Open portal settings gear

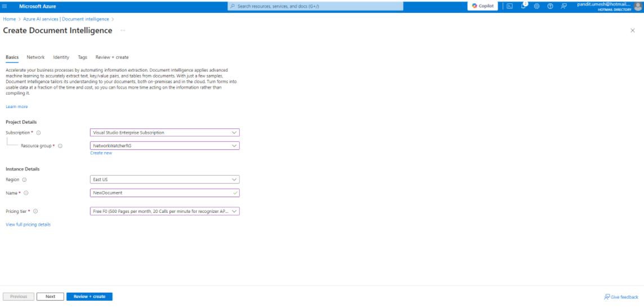536,6
